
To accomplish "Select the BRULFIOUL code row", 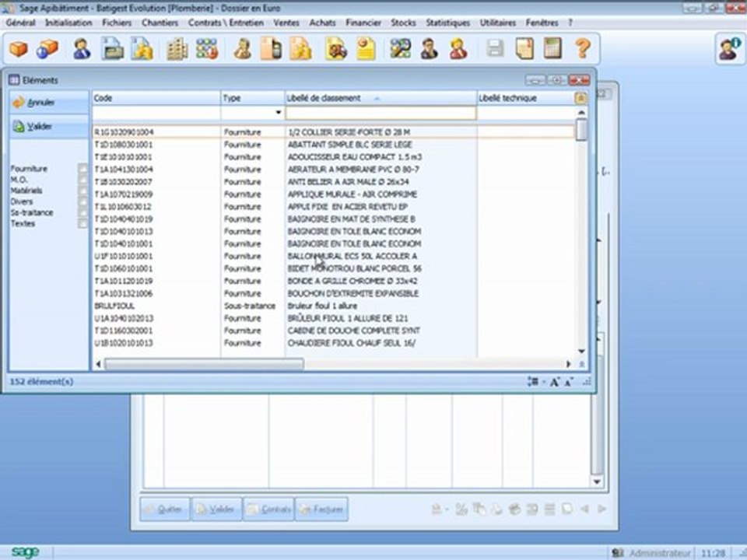I will 333,306.
